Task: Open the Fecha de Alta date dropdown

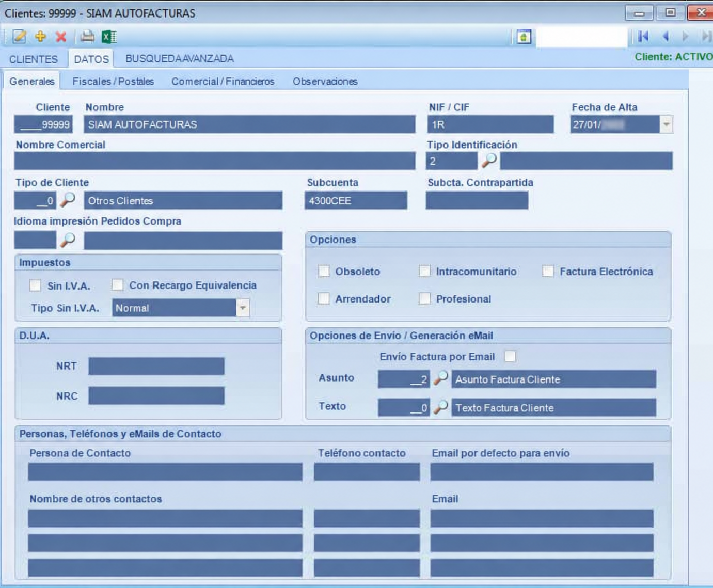Action: click(x=667, y=124)
